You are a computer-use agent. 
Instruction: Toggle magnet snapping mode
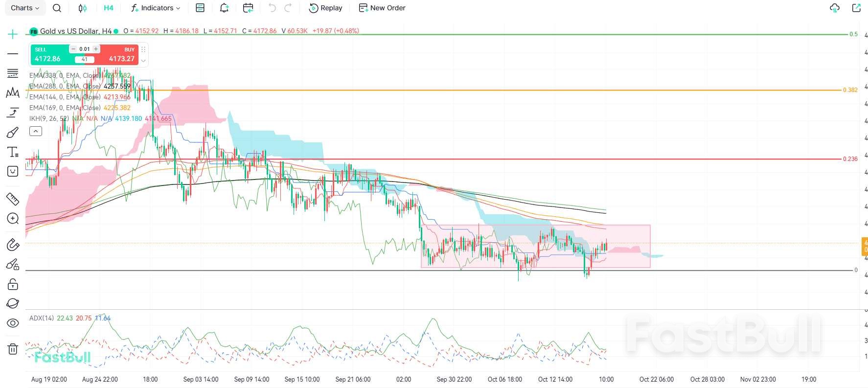(x=13, y=245)
